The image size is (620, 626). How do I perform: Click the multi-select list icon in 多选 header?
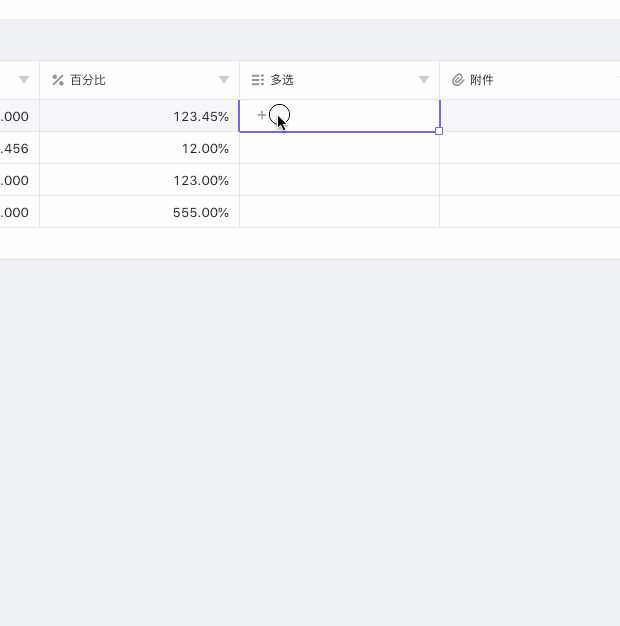[258, 80]
